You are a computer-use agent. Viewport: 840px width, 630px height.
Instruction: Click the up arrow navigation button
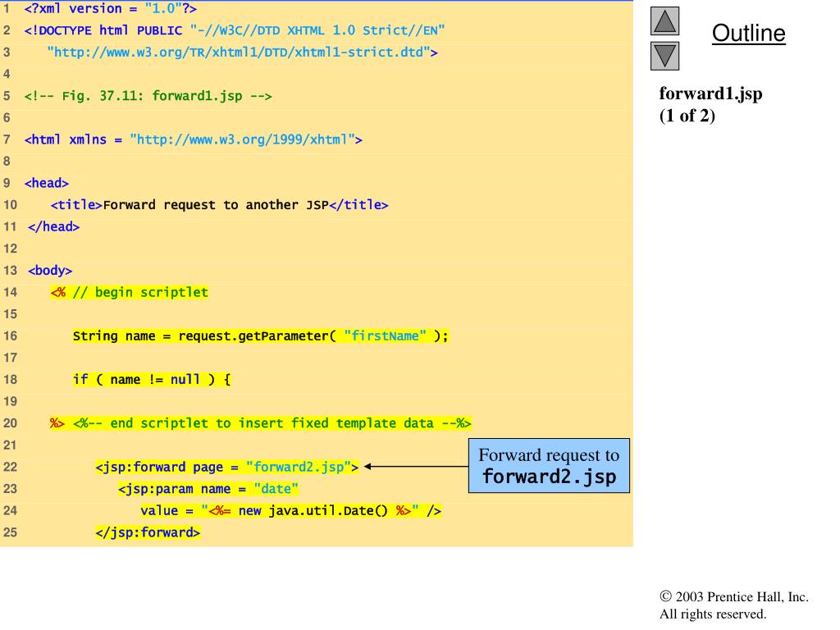[x=664, y=21]
